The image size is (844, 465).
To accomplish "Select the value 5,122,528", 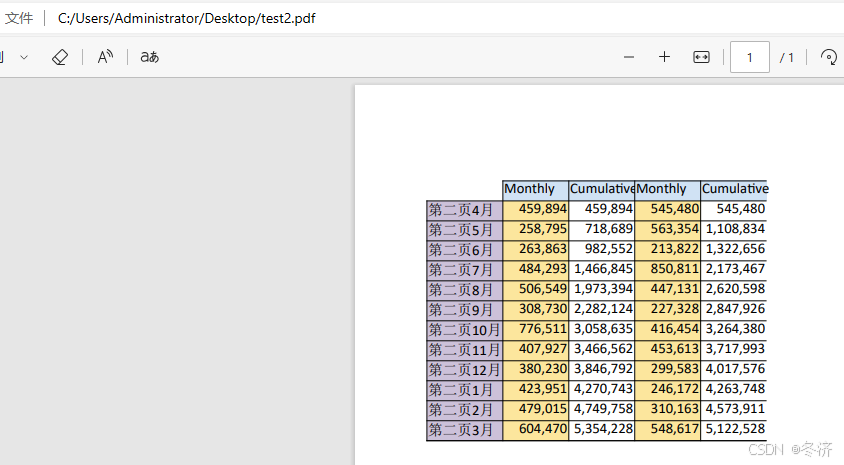I will tap(735, 428).
